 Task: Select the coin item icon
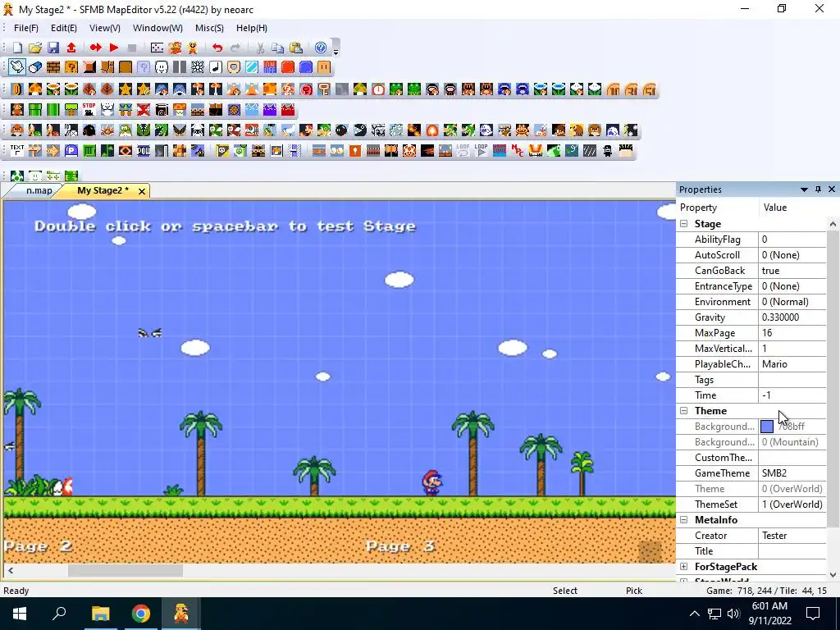[17, 89]
